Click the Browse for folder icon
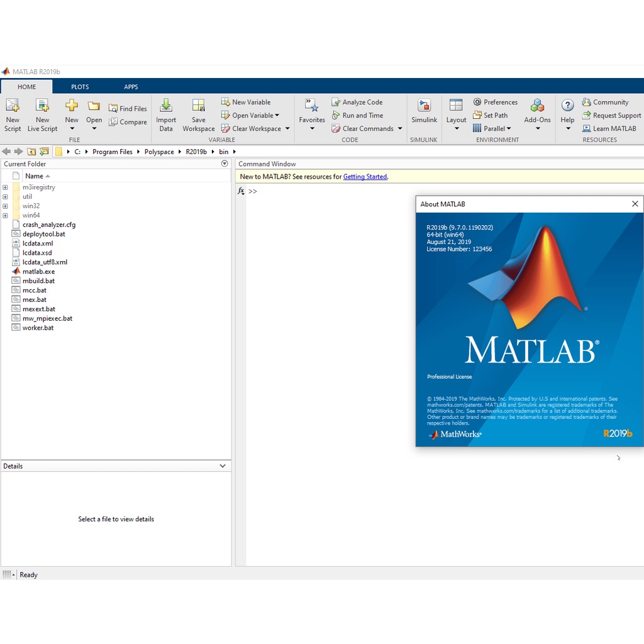This screenshot has height=644, width=644. [45, 152]
